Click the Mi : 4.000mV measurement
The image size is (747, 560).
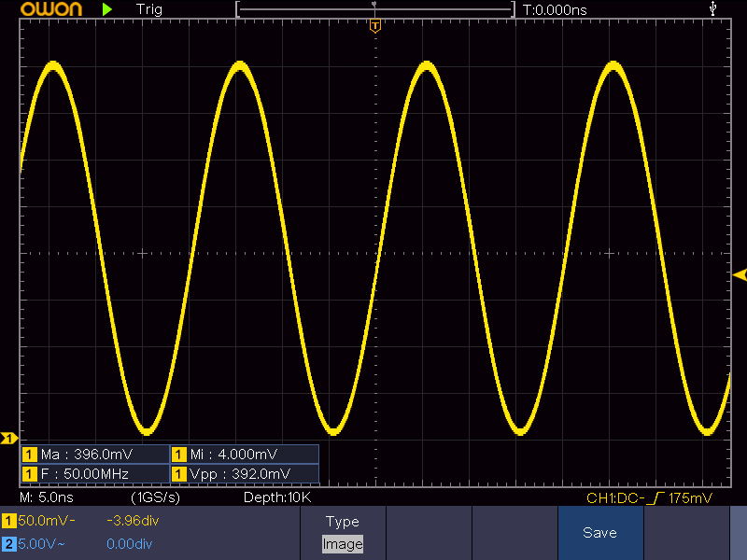tap(245, 455)
